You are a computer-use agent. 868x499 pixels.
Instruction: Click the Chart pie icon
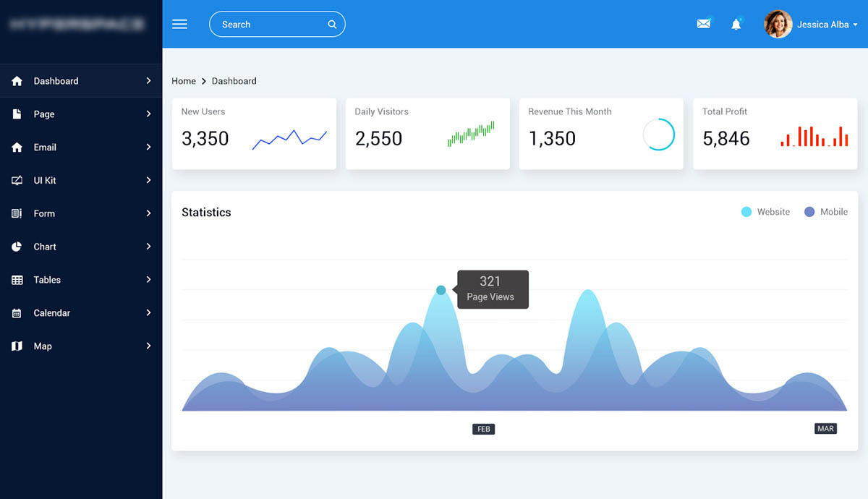point(17,247)
